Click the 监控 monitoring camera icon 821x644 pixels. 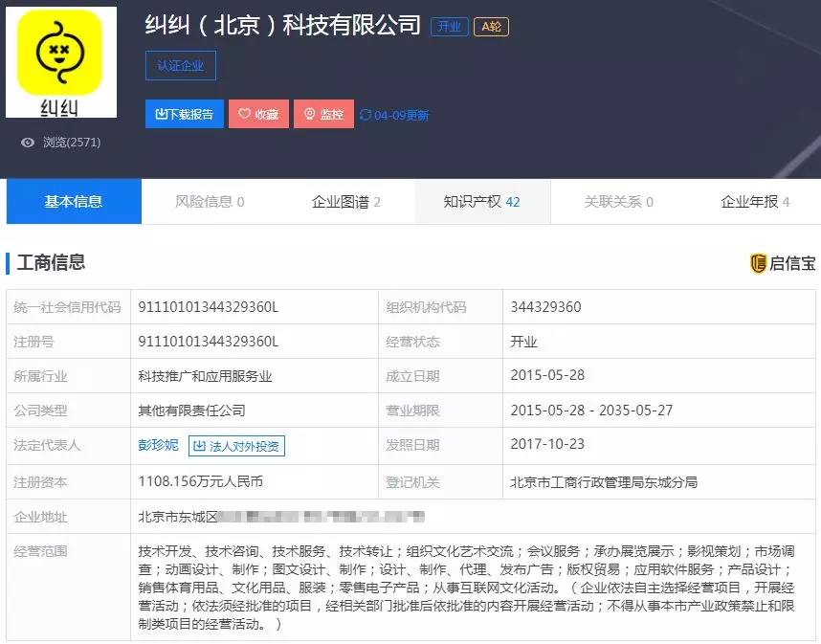pos(308,112)
